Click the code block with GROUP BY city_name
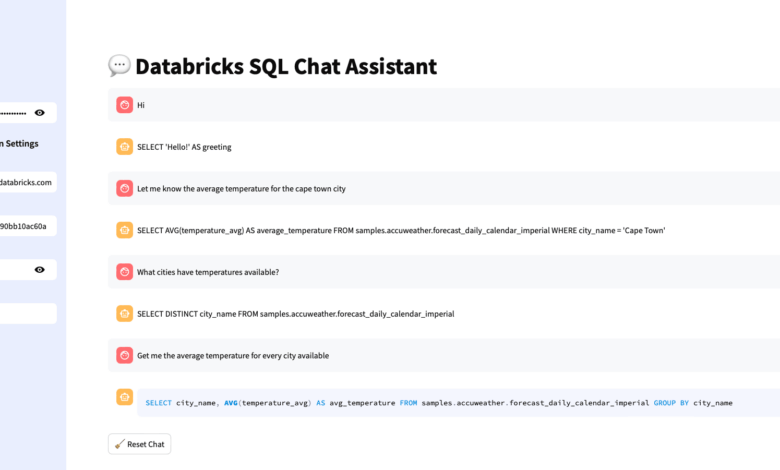The width and height of the screenshot is (780, 470). point(459,403)
